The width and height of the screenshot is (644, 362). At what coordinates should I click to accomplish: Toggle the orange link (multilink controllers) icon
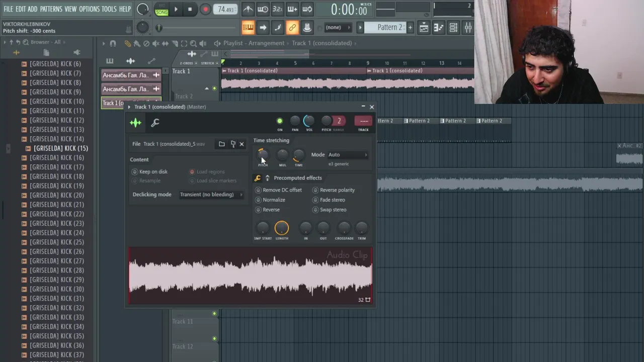click(292, 28)
